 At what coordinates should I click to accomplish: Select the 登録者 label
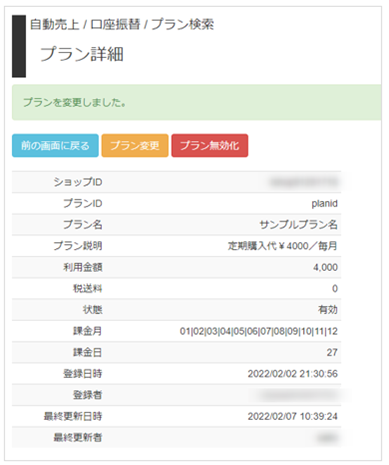click(x=88, y=395)
